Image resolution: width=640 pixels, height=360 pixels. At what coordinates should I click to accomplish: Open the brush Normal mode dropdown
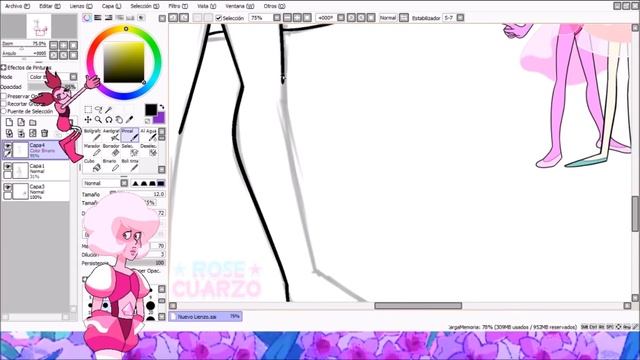[x=124, y=183]
